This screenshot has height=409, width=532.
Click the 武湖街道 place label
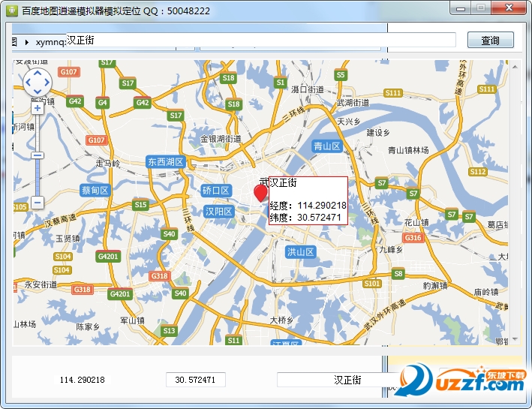pos(353,103)
